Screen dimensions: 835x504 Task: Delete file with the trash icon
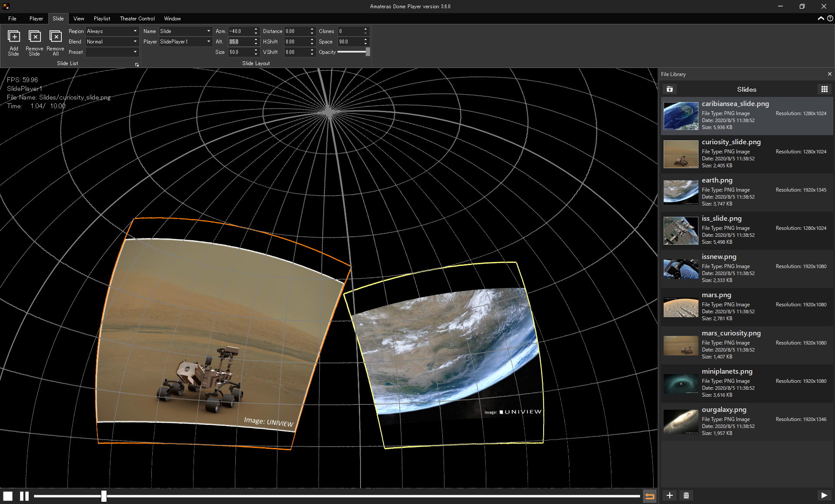pyautogui.click(x=686, y=495)
